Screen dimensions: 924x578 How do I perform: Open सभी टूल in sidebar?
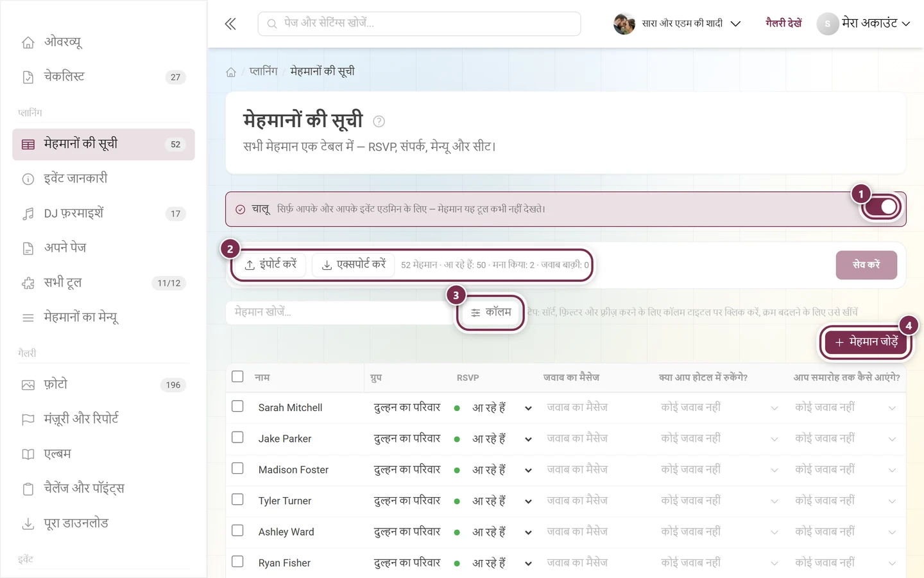[x=103, y=283]
